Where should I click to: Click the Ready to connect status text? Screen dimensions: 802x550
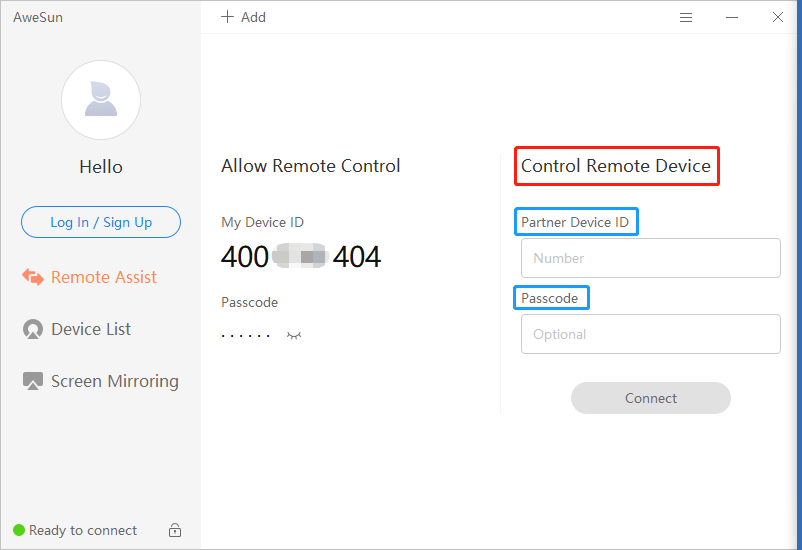tap(83, 530)
